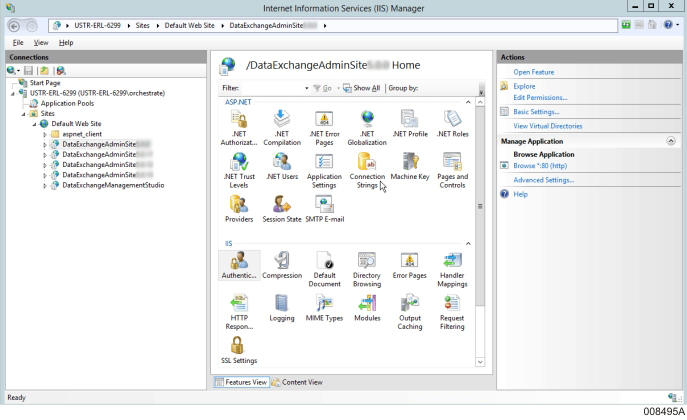The height and width of the screenshot is (420, 687).
Task: Open the View menu
Action: 41,42
